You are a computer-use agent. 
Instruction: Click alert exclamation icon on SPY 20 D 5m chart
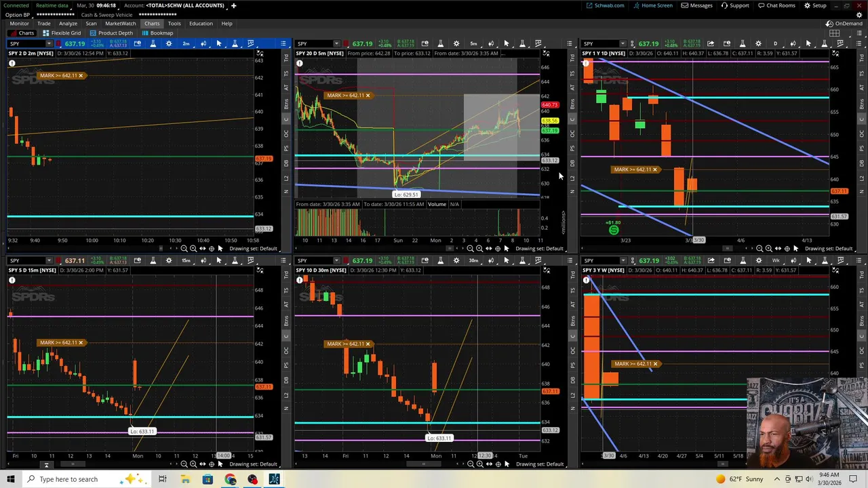pyautogui.click(x=299, y=63)
